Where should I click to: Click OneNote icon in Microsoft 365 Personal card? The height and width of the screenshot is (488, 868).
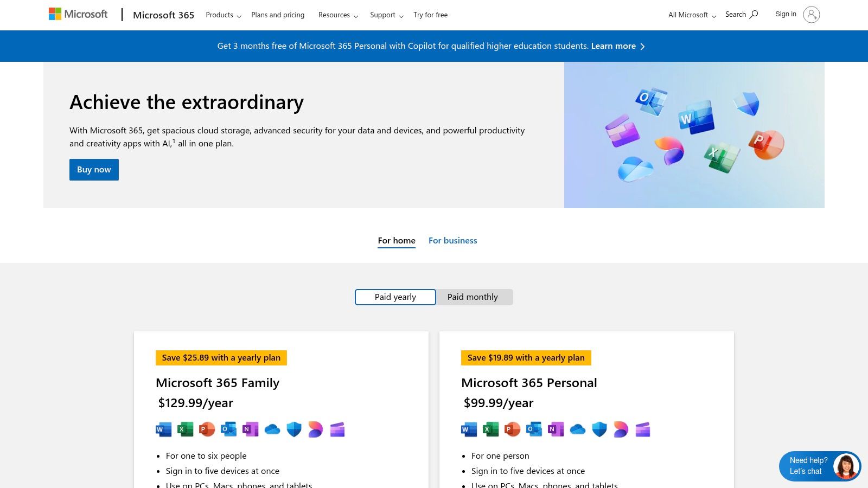(x=556, y=429)
